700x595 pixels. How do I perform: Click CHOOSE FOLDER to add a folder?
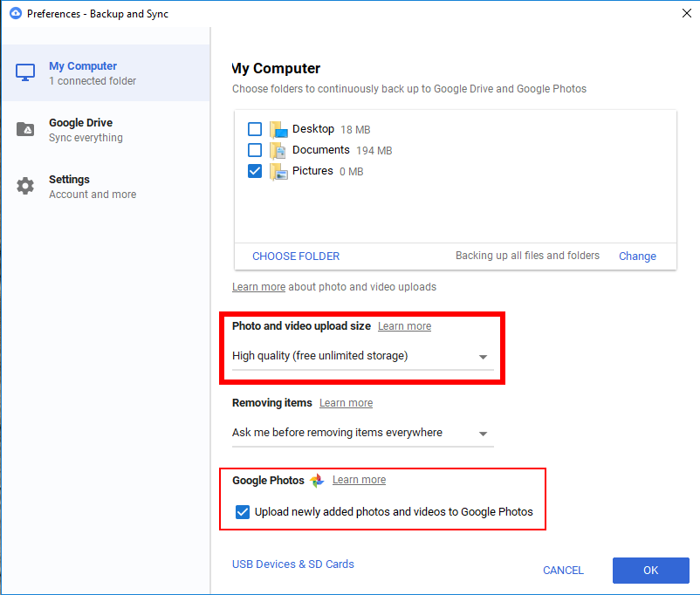(296, 256)
